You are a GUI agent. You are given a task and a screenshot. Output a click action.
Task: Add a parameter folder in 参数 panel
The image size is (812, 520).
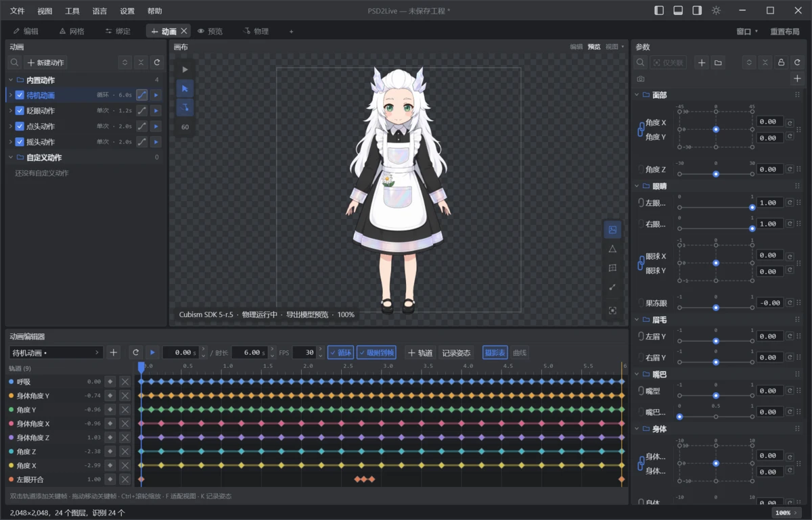(718, 62)
